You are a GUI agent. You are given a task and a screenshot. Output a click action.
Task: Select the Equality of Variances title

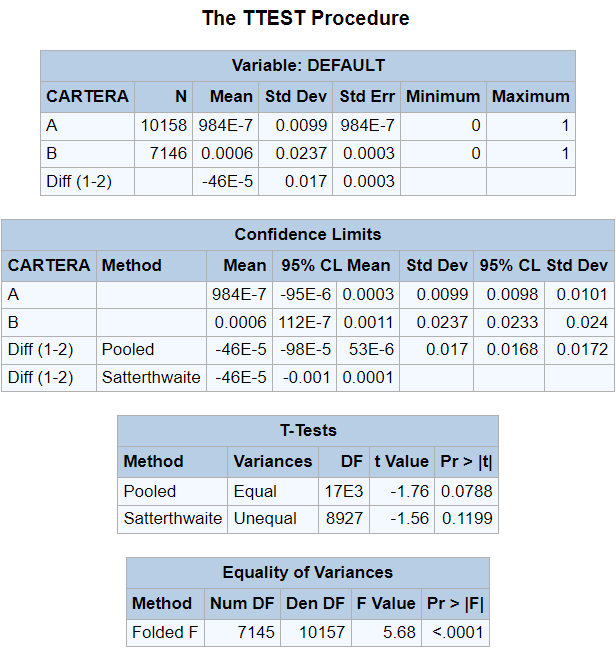[x=308, y=573]
